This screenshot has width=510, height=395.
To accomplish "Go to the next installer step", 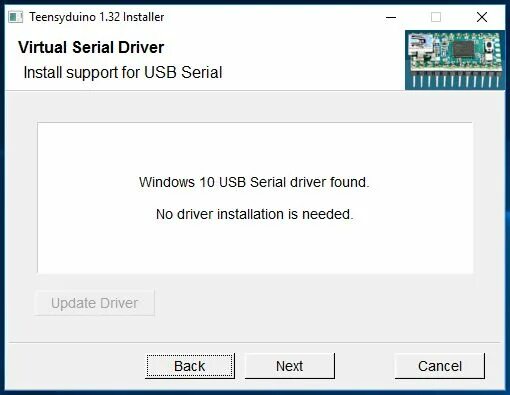I will tap(290, 366).
